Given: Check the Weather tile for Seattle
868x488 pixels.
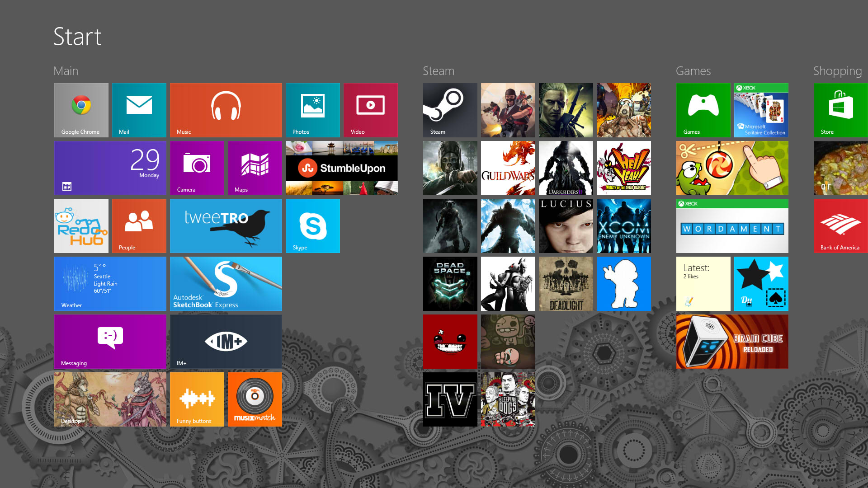Looking at the screenshot, I should (110, 283).
